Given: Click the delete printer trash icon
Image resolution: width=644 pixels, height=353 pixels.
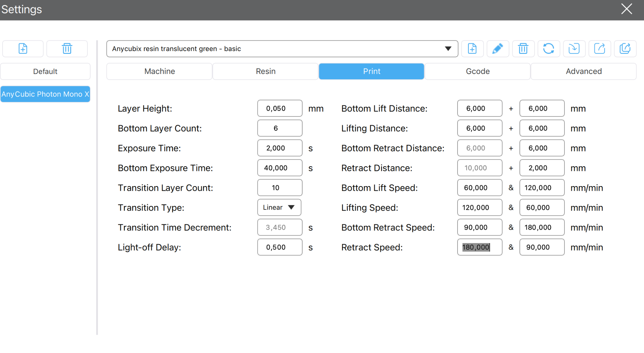Looking at the screenshot, I should (x=67, y=48).
